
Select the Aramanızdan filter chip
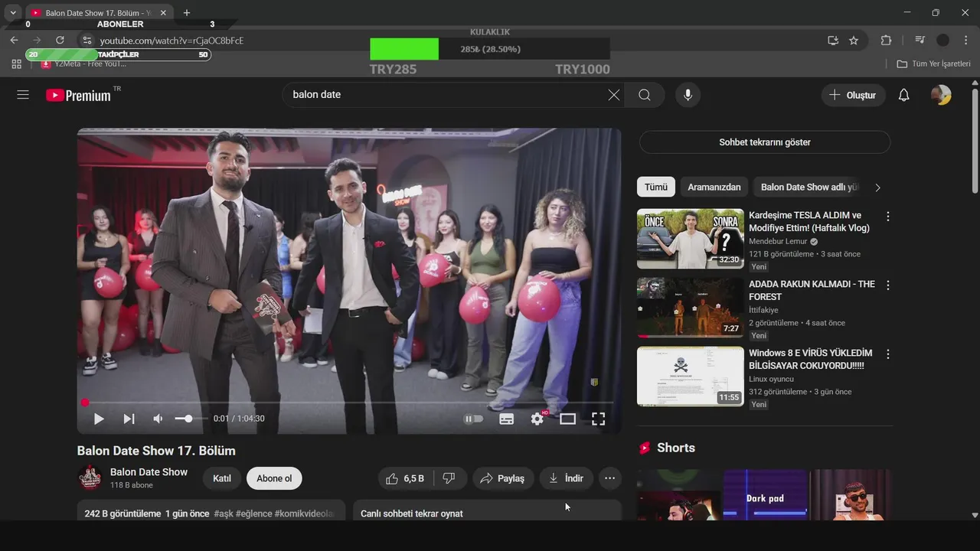coord(714,187)
